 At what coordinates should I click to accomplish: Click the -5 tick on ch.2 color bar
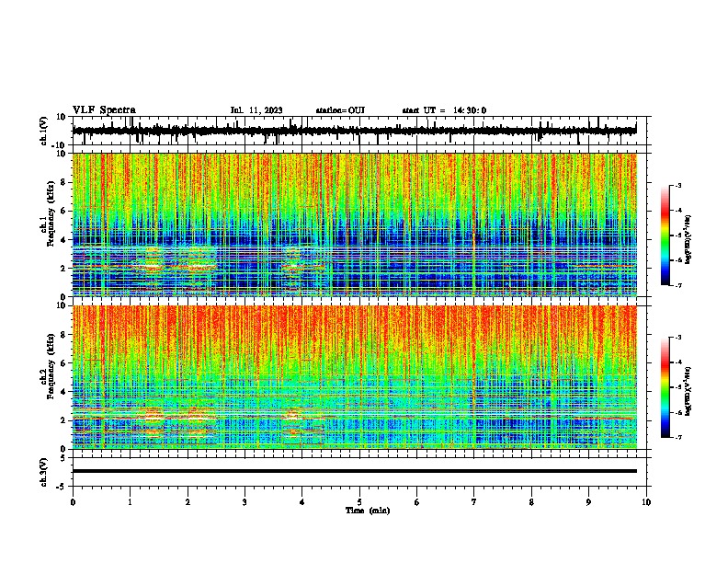point(678,387)
